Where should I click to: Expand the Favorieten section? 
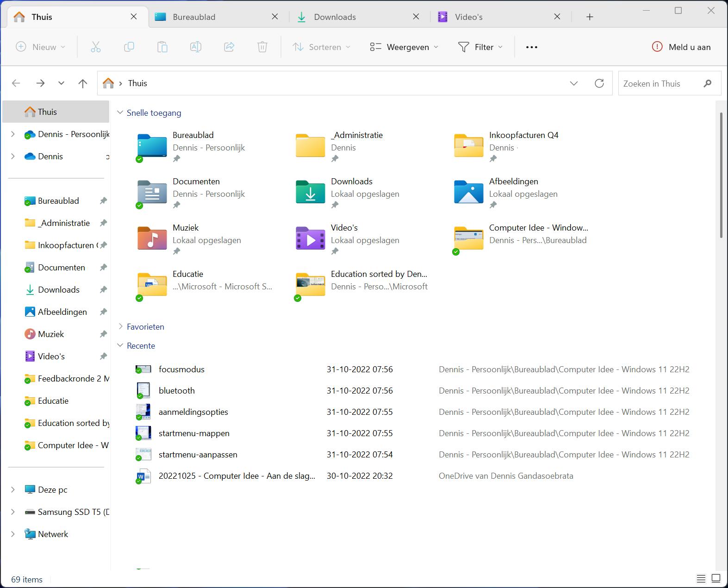pyautogui.click(x=120, y=326)
